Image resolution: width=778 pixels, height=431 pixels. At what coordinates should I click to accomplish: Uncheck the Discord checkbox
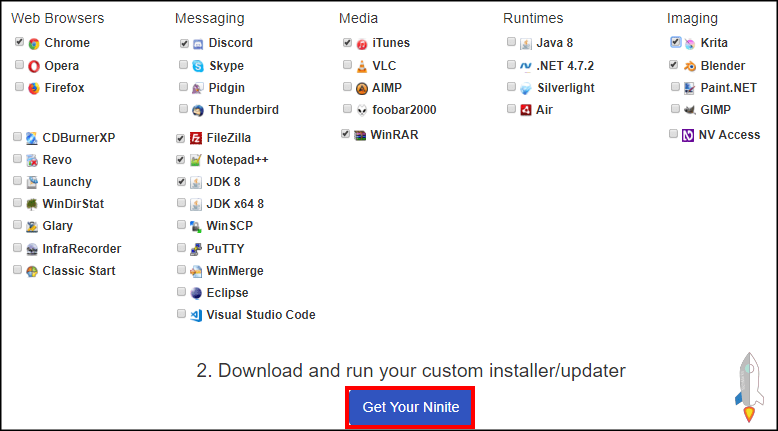[x=183, y=43]
